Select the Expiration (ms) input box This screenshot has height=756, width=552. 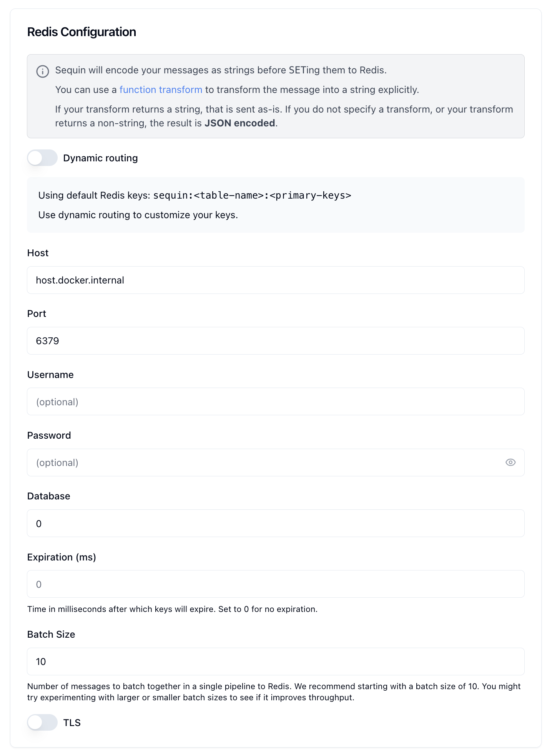coord(275,584)
